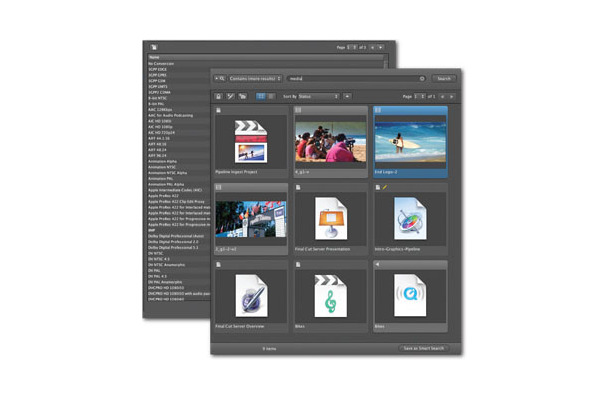610x400 pixels.
Task: Click the yellow pencil badge on Intro-Graphics-Pipeline
Action: [x=384, y=188]
